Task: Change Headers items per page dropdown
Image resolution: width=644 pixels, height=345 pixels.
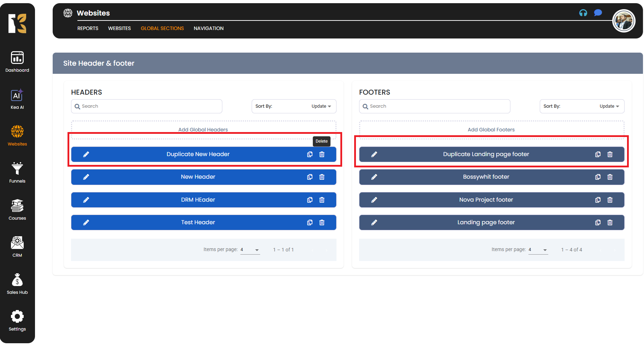Action: pos(250,250)
